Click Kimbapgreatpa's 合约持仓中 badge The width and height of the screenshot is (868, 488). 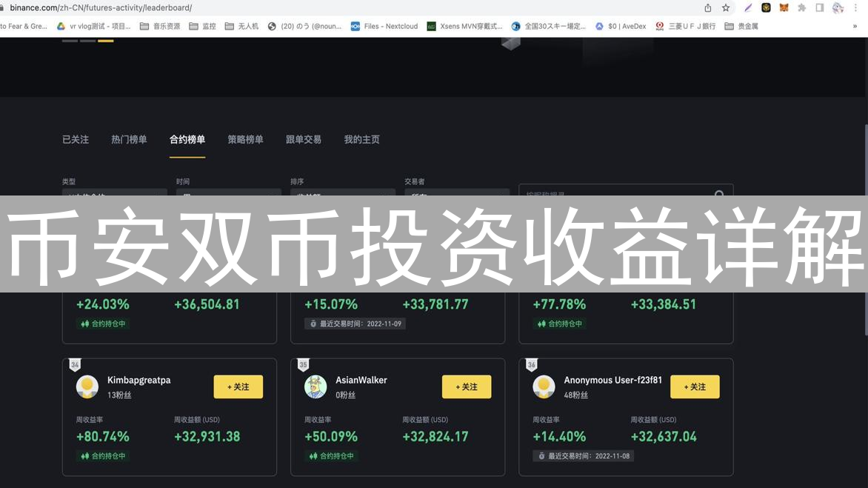tap(103, 456)
